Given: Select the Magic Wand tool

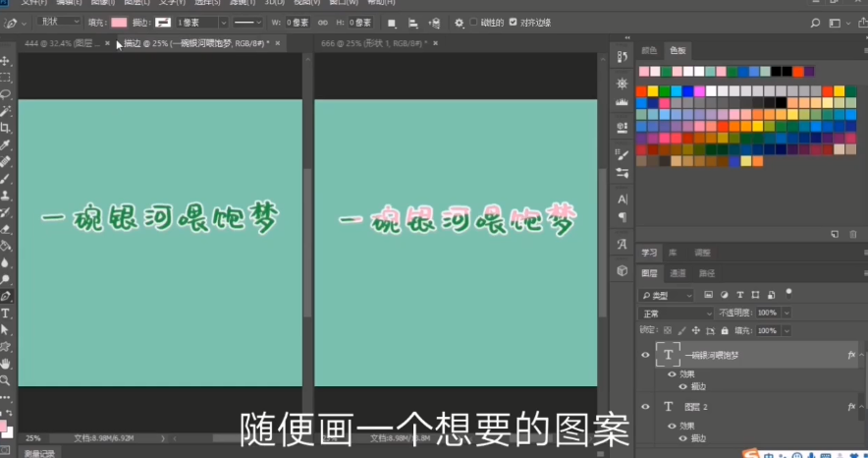Looking at the screenshot, I should click(x=6, y=111).
